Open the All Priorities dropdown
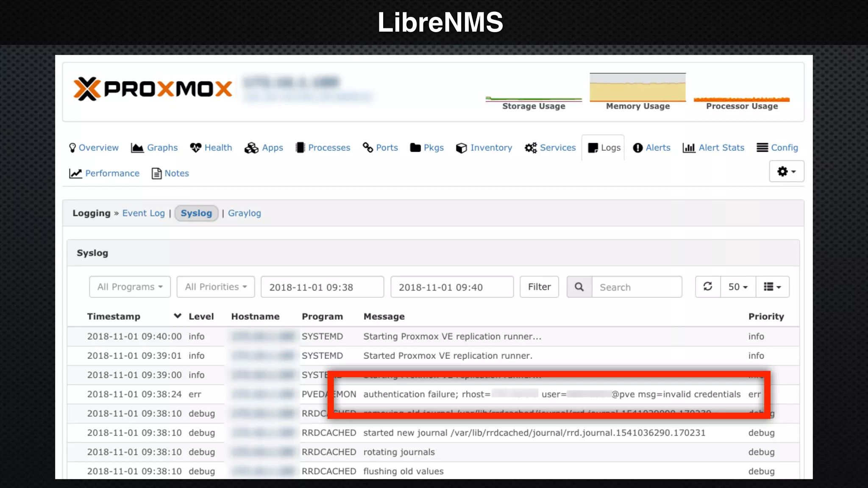Screen dimensions: 868x488 [216, 287]
